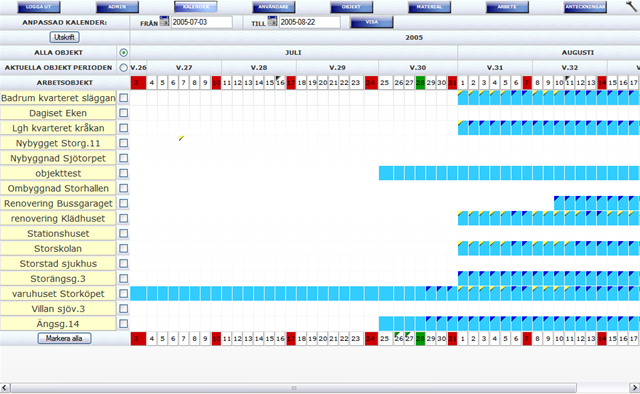Click the yellow flag marker in Nybygget Storg.11 row
This screenshot has height=394, width=640.
click(x=181, y=138)
